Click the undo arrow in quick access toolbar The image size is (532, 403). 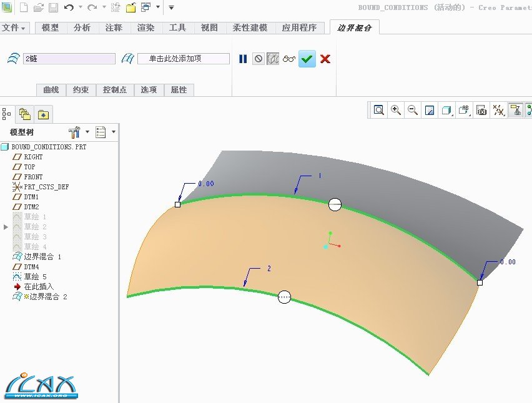[69, 7]
